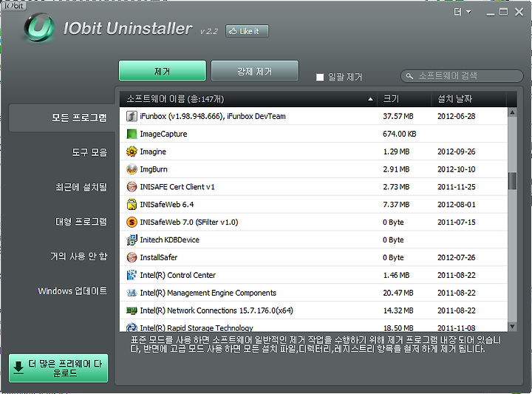Click the list scrollbar thumb
This screenshot has height=394, width=532.
pyautogui.click(x=512, y=181)
